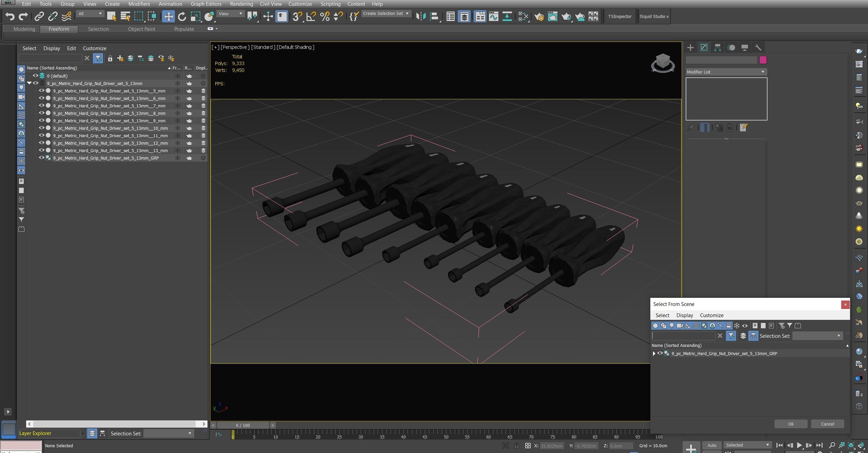This screenshot has width=868, height=453.
Task: Open the Utilities wrench panel icon
Action: (758, 48)
